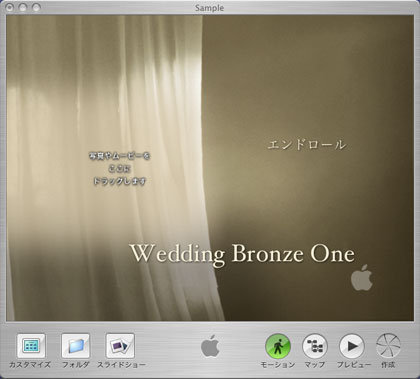
Task: Select the Wedding Bronze One title text
Action: pyautogui.click(x=242, y=254)
